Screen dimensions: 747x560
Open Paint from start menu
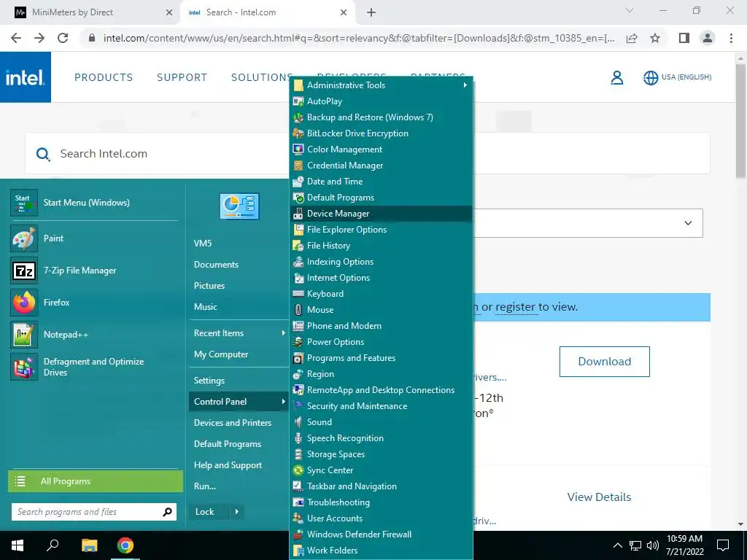(x=94, y=238)
